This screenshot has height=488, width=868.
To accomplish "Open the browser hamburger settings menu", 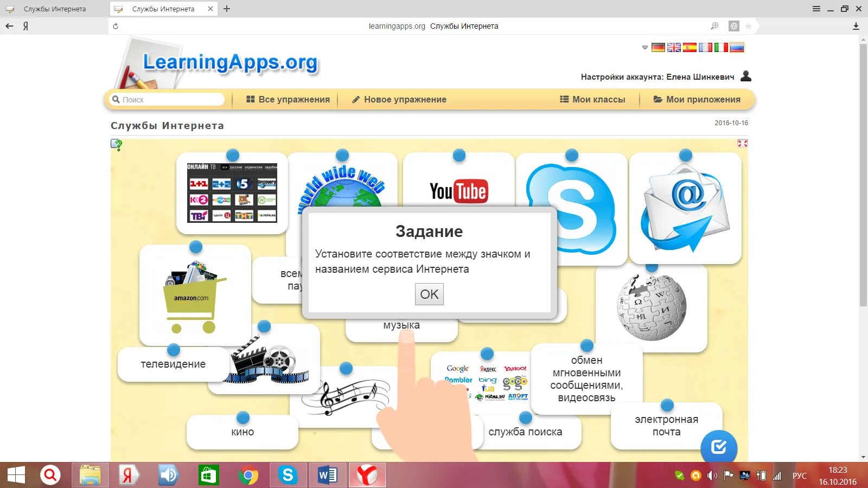I will pyautogui.click(x=816, y=9).
